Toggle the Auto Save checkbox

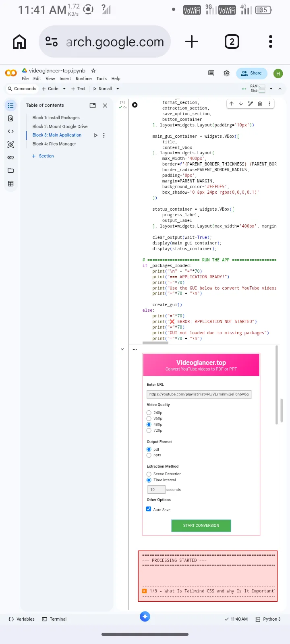(x=149, y=509)
